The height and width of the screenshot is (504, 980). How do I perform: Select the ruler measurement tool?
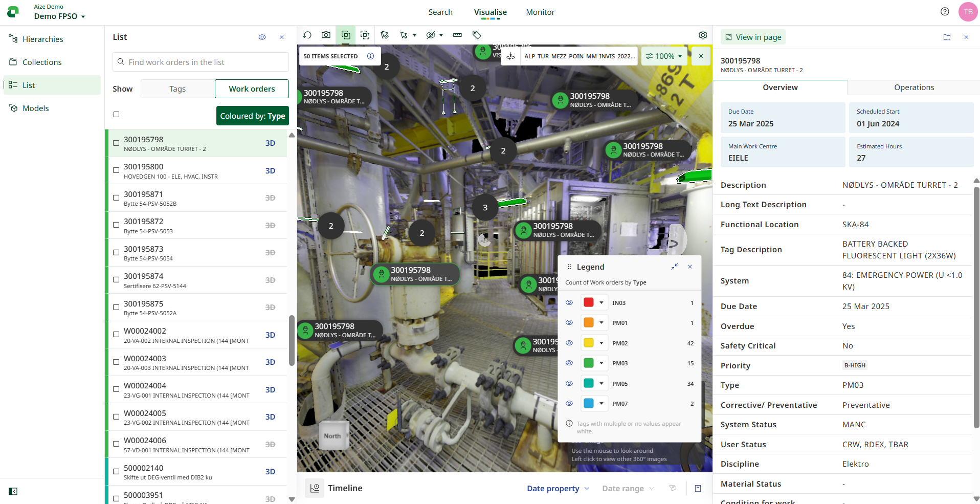click(457, 35)
